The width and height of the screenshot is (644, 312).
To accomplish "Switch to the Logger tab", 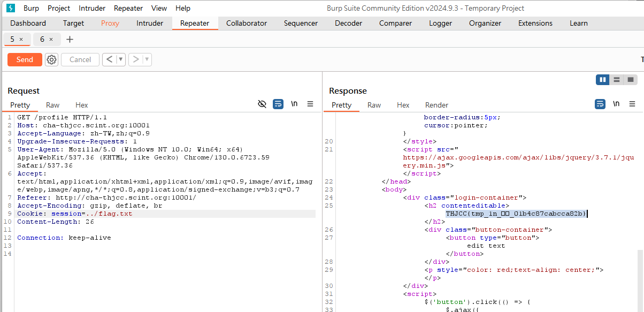I will pyautogui.click(x=440, y=23).
